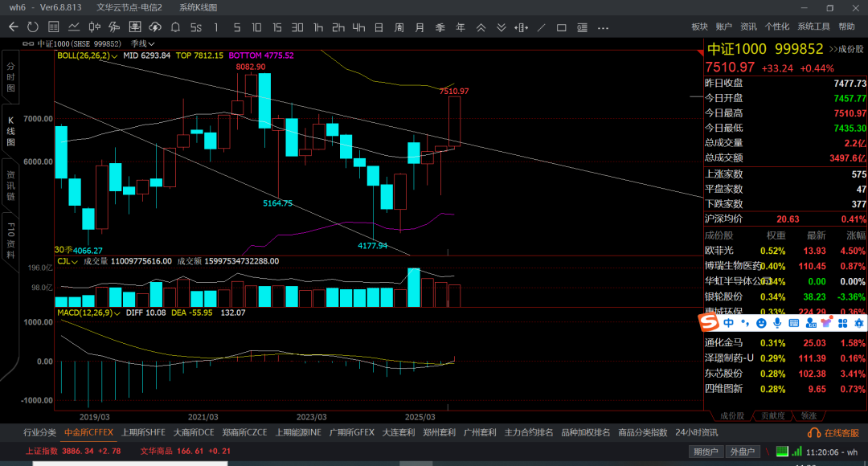Click the Sogou emoji face icon

(761, 323)
